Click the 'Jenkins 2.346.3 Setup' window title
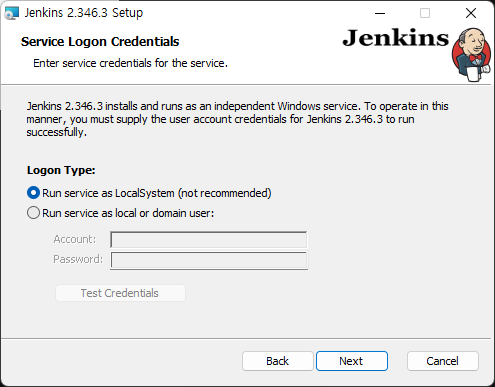This screenshot has width=495, height=387. click(84, 13)
